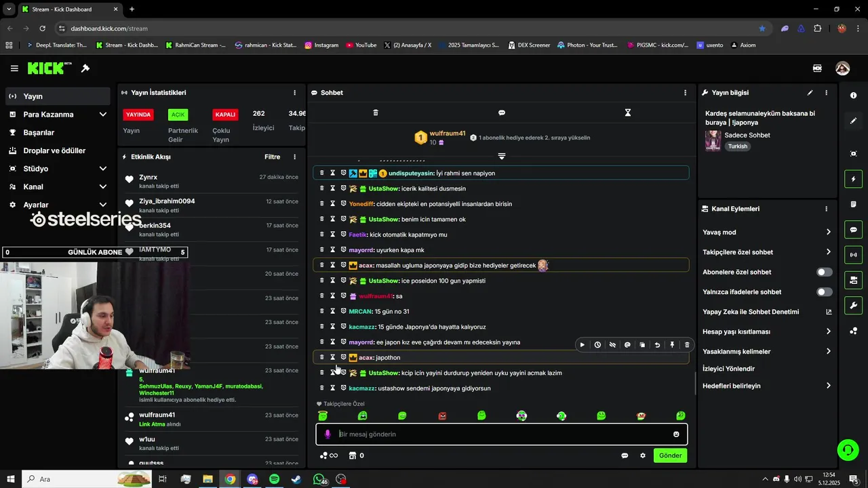Screen dimensions: 868x488
Task: Expand the Ayarlar sidebar section
Action: pos(103,205)
